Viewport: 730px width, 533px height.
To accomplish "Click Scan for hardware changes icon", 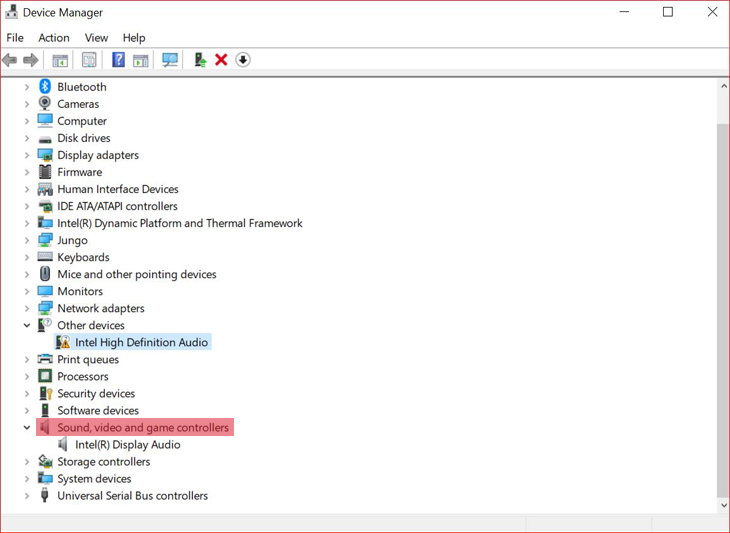I will tap(170, 60).
